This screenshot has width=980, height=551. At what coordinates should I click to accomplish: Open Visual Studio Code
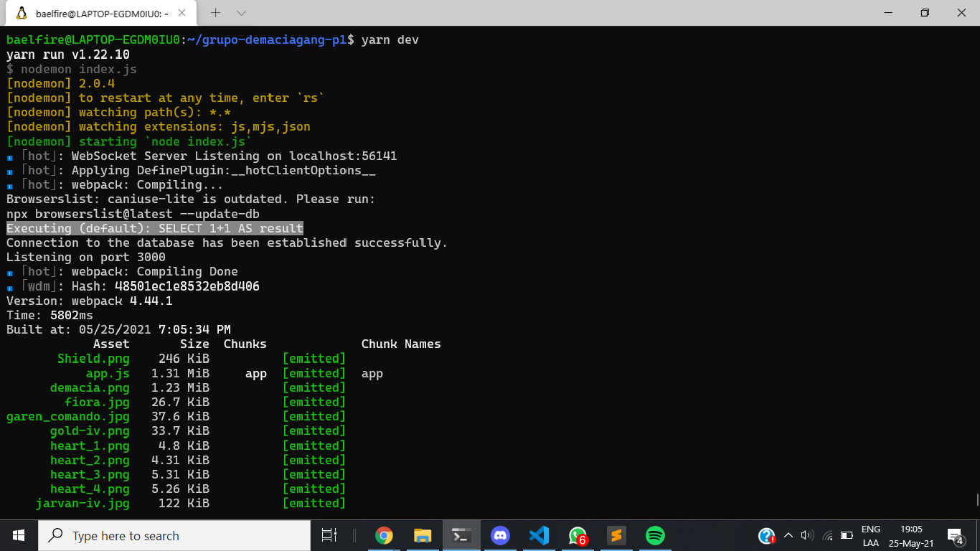(x=539, y=535)
